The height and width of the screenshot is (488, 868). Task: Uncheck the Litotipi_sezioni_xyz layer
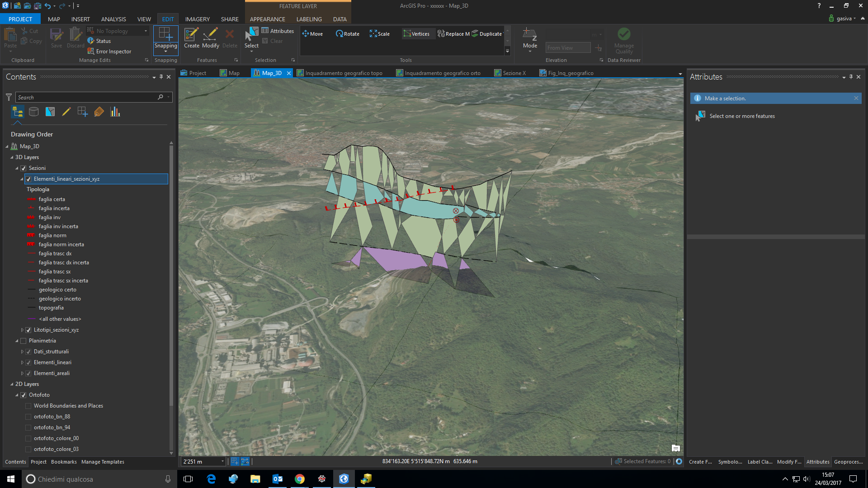(28, 330)
